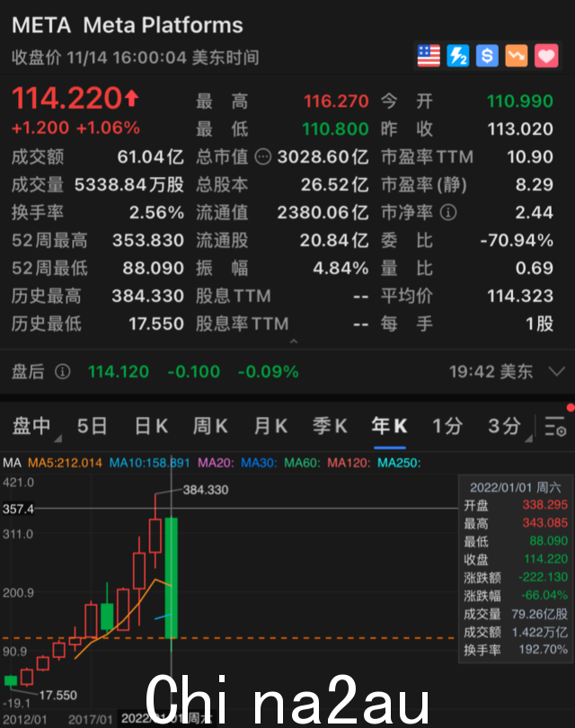Tap the 成交量 value 5338.84万股
This screenshot has width=575, height=728.
(129, 185)
